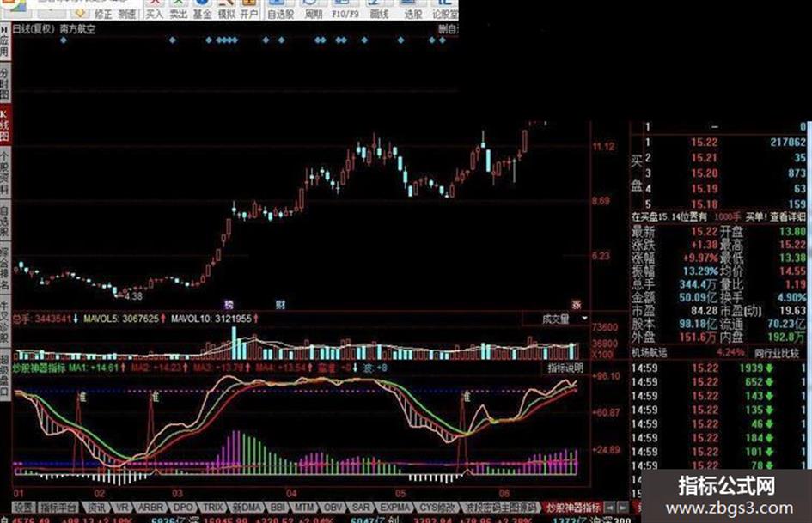Switch to the K线图 sidebar tab
Screen dimensions: 812x523
(4, 126)
